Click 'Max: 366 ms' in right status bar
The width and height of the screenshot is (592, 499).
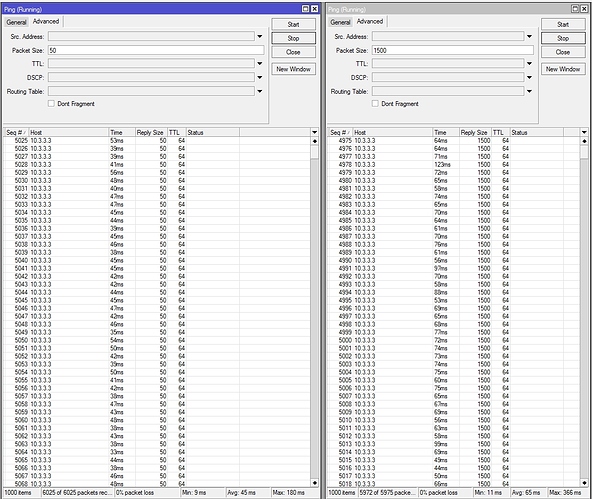tap(565, 493)
